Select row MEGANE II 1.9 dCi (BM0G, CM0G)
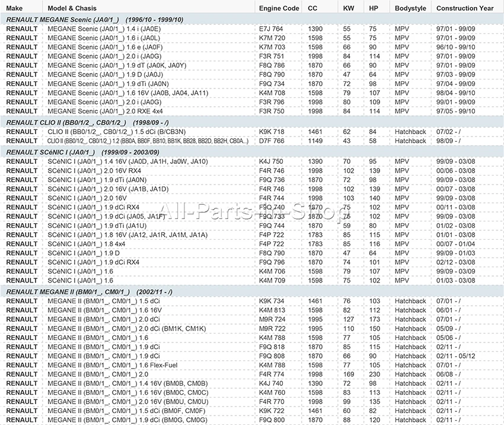The height and width of the screenshot is (425, 504). [x=252, y=420]
